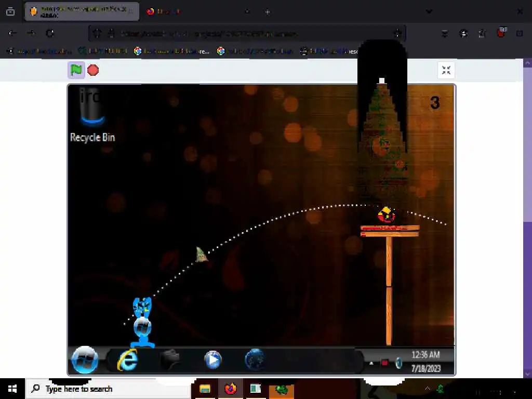Click the red extension icon with badge
Screen dimensions: 532x399
coord(501,33)
